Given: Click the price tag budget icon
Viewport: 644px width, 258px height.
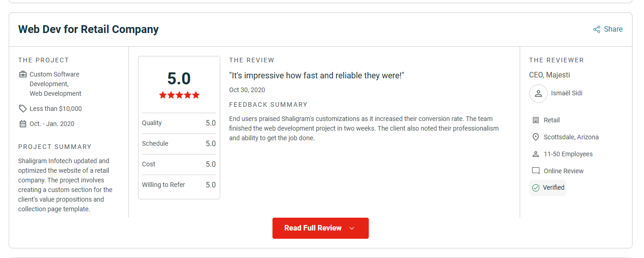Looking at the screenshot, I should click(23, 109).
